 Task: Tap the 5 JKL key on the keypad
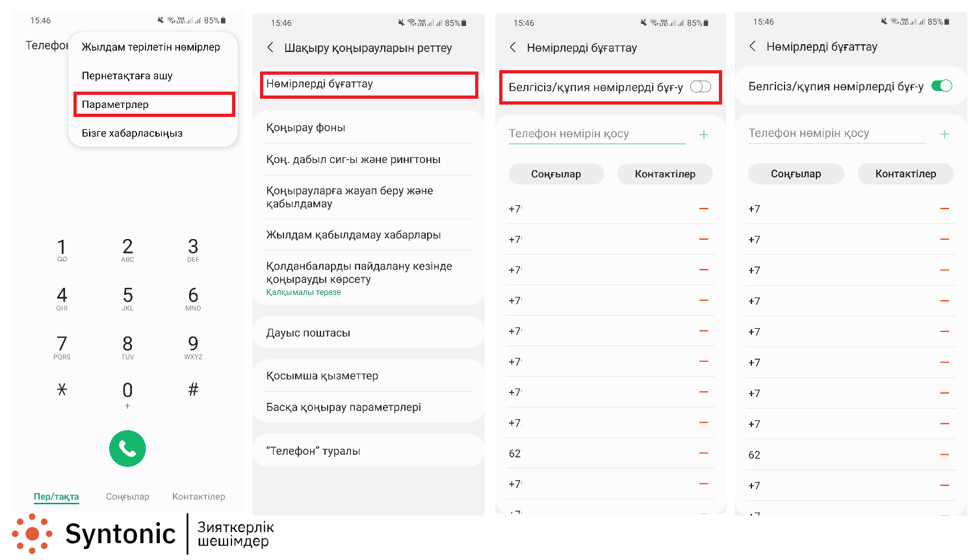pyautogui.click(x=127, y=299)
